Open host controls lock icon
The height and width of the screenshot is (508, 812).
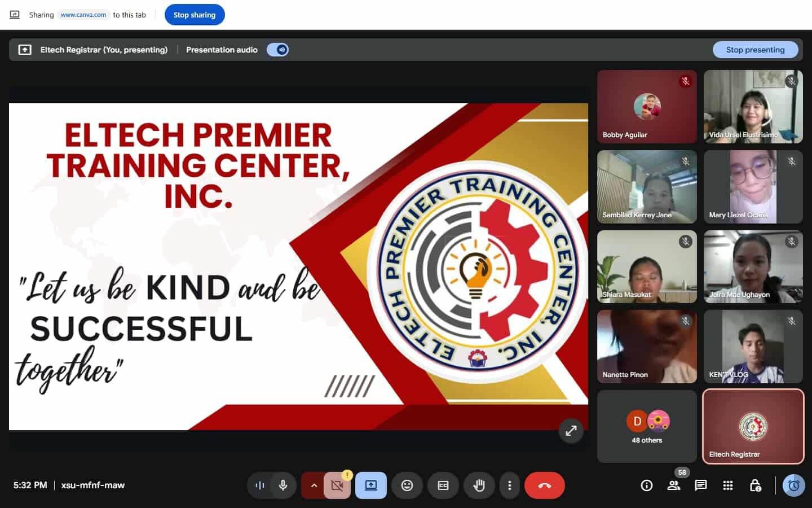pyautogui.click(x=755, y=485)
